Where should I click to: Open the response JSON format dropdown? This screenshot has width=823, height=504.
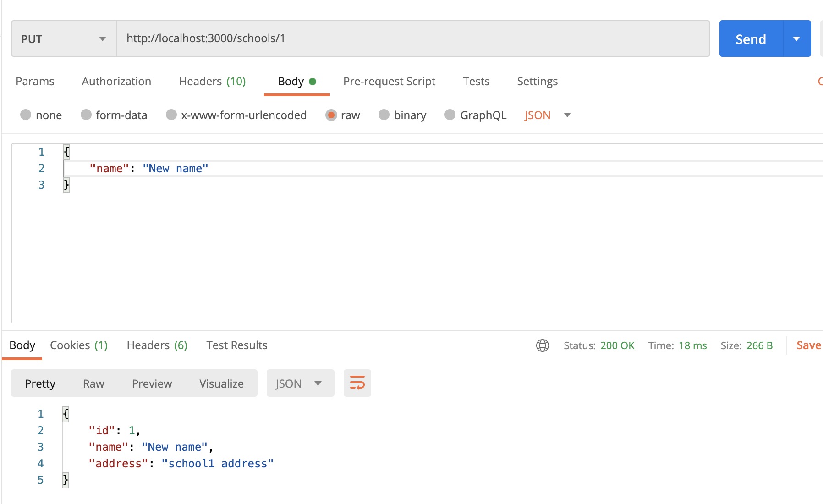point(300,383)
